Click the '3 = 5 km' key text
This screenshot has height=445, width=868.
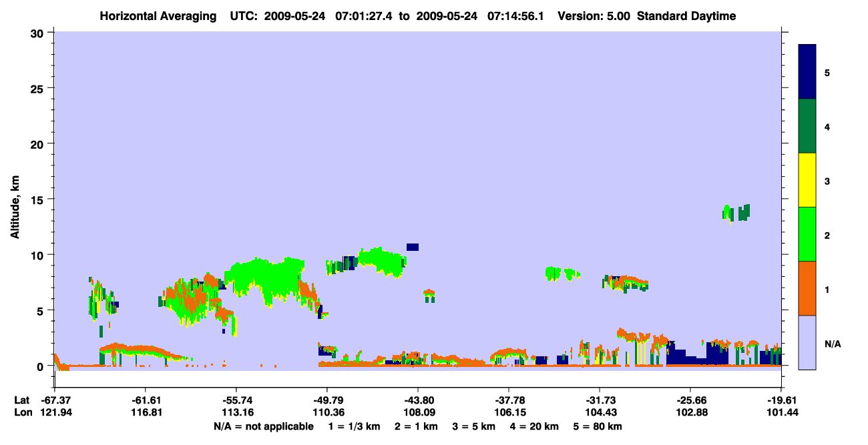tap(473, 426)
